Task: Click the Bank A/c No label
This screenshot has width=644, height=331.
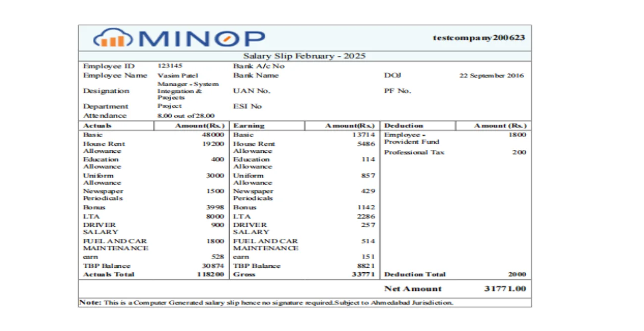Action: point(258,66)
